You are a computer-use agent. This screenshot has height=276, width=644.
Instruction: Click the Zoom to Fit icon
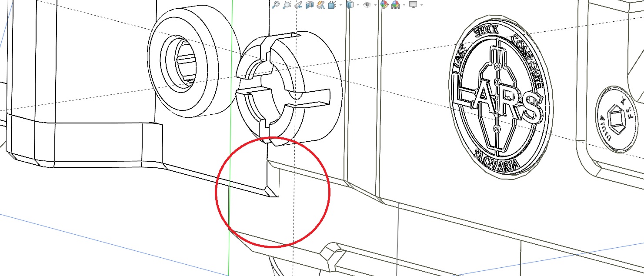tap(275, 5)
